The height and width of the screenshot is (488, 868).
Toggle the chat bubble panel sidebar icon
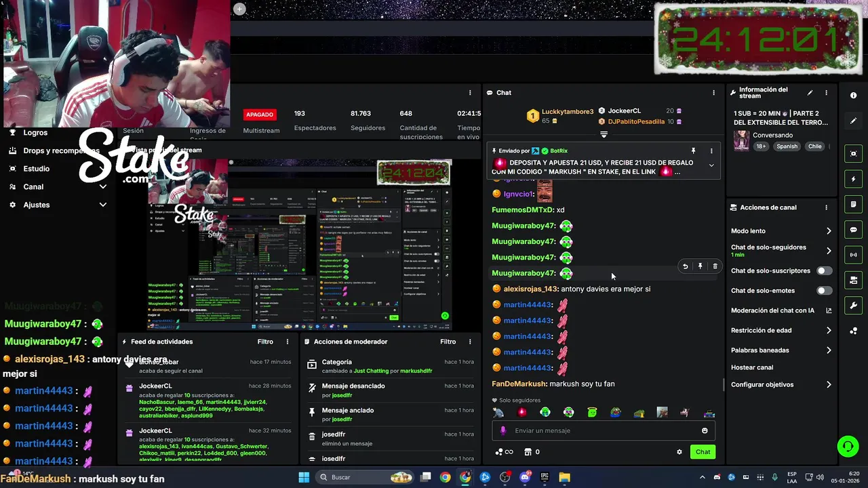click(853, 230)
